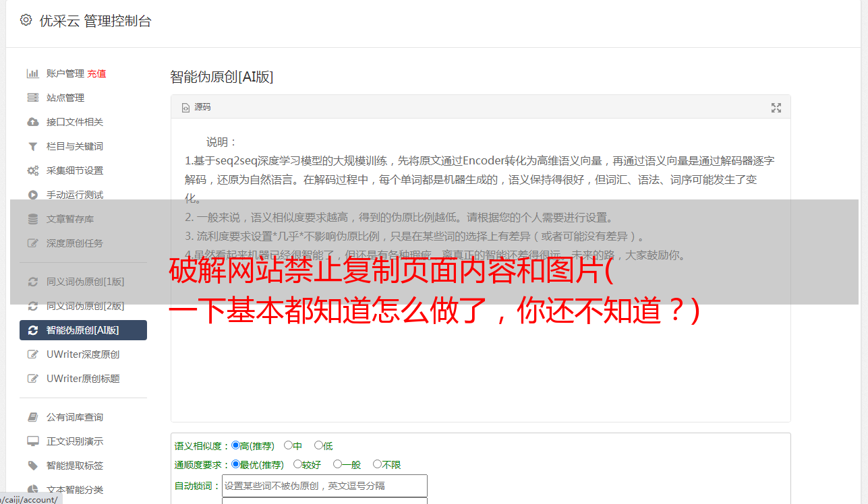Click the red 充值 recharge link
This screenshot has width=868, height=504.
96,73
